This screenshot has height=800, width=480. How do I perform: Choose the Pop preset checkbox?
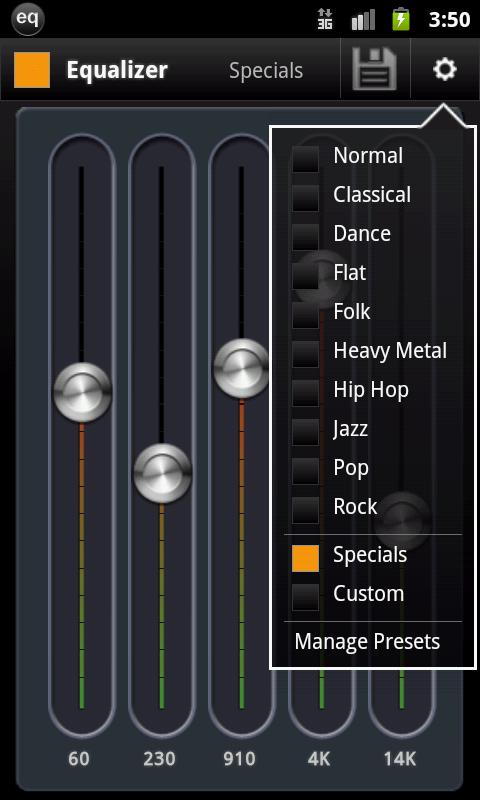(x=306, y=470)
